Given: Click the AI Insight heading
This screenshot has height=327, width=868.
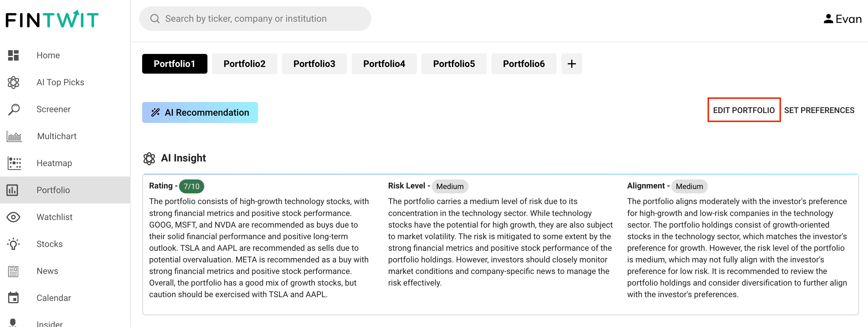Looking at the screenshot, I should 183,158.
